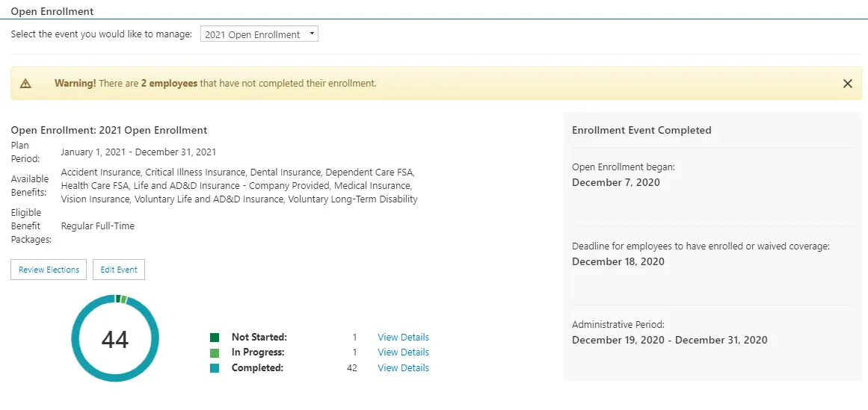View details for In Progress employees

[403, 352]
